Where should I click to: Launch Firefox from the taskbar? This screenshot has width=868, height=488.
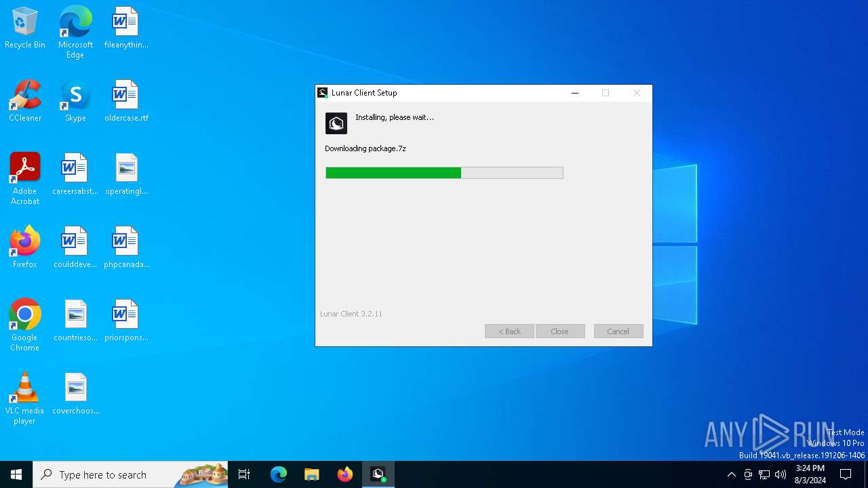[x=345, y=474]
